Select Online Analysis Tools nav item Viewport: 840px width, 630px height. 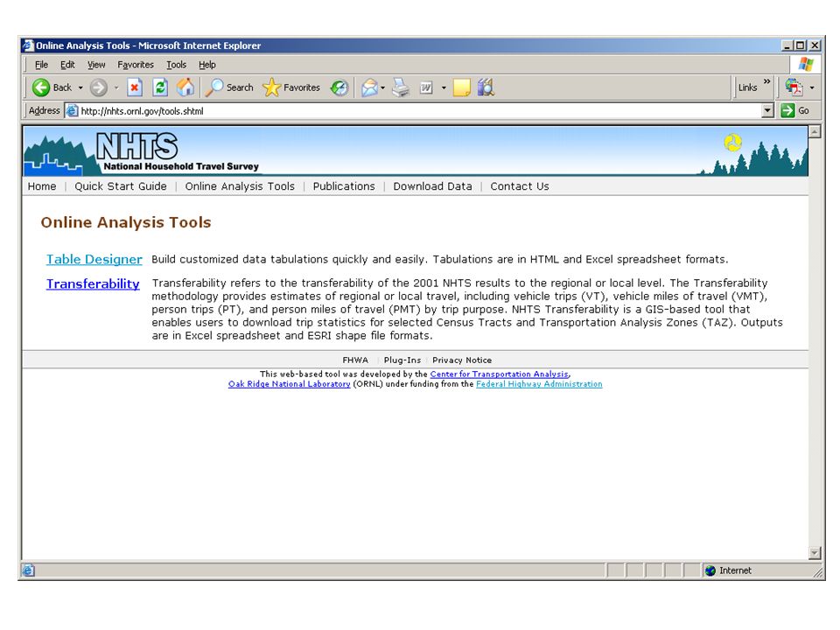(240, 186)
